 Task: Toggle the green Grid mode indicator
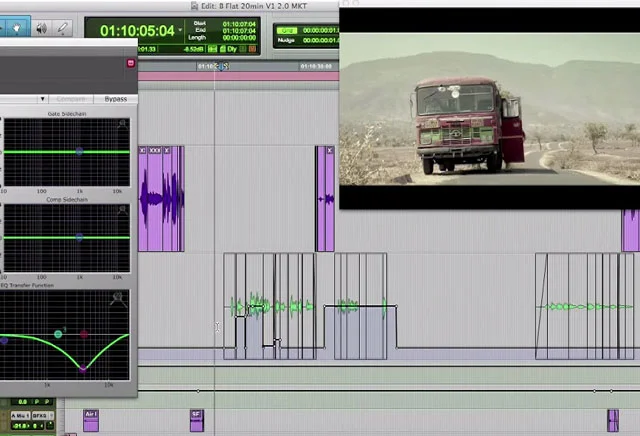point(287,31)
